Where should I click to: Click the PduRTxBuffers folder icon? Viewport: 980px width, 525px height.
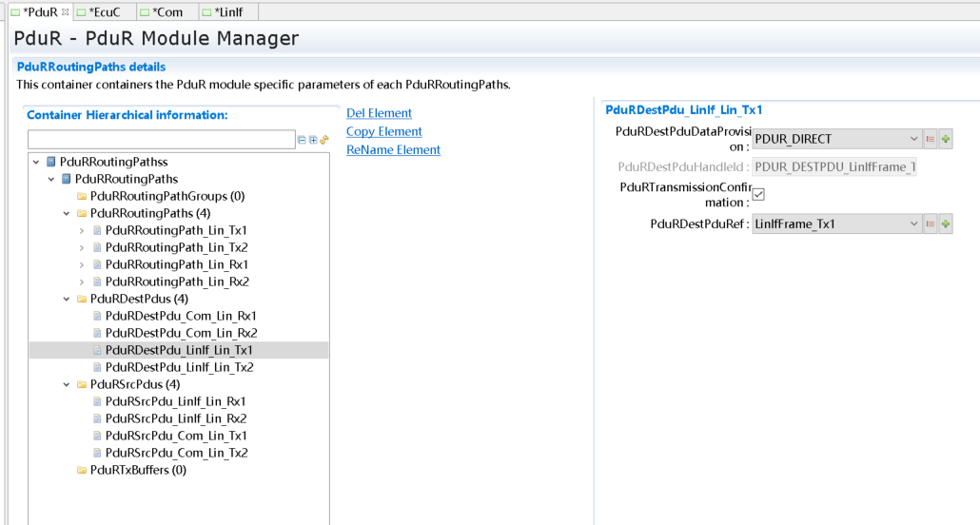pos(82,470)
